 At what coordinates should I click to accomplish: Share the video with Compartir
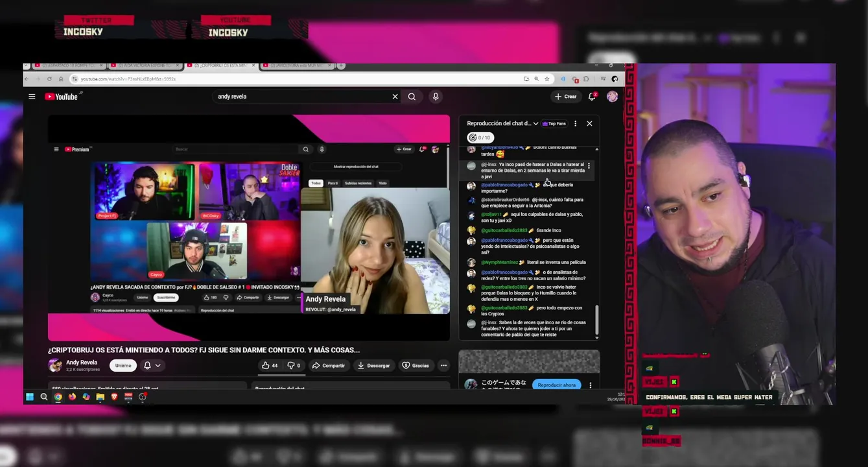point(329,366)
